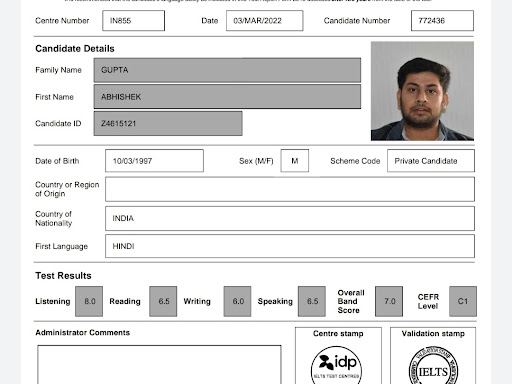
Task: Click the Overall Band Score label
Action: click(351, 301)
